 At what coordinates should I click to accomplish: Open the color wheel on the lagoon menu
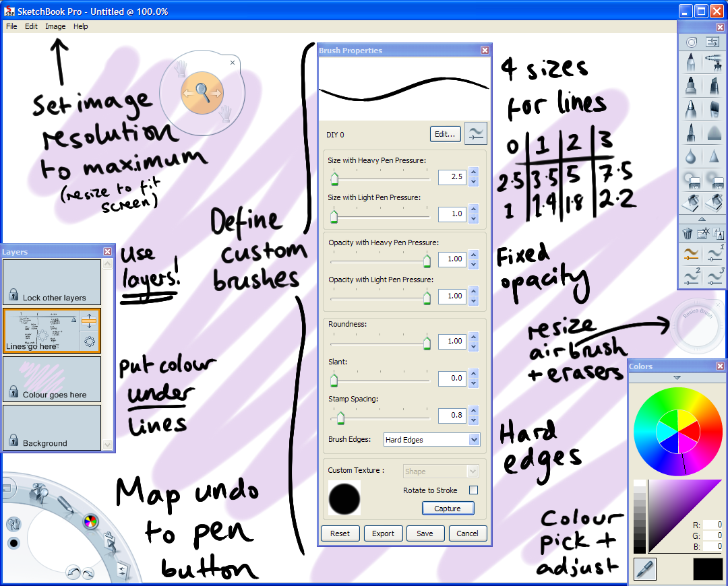click(90, 522)
